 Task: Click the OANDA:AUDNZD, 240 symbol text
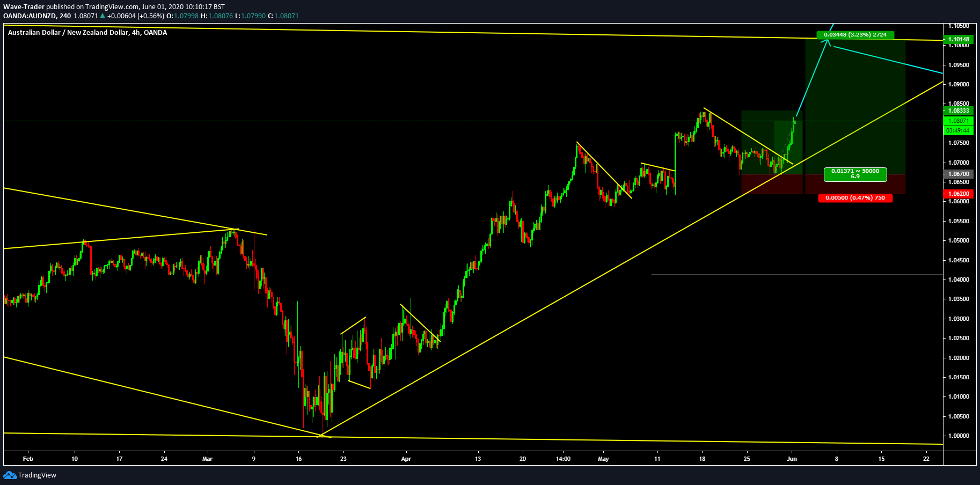coord(37,16)
